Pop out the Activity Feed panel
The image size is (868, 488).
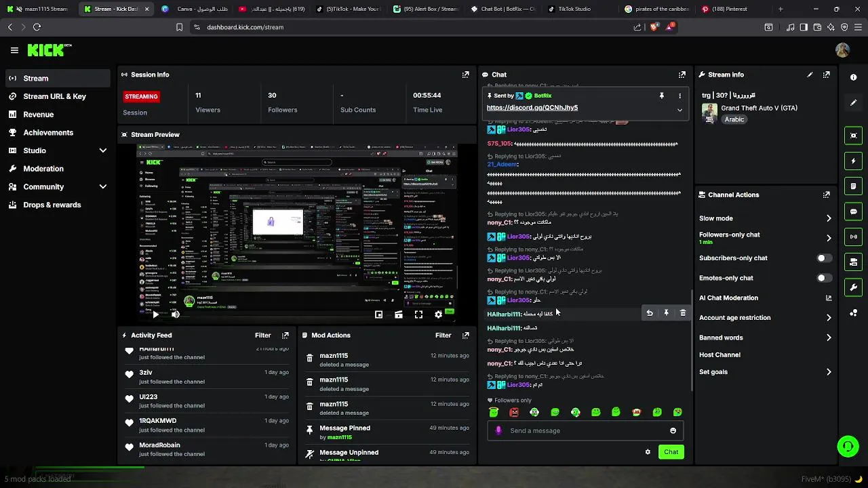point(285,335)
